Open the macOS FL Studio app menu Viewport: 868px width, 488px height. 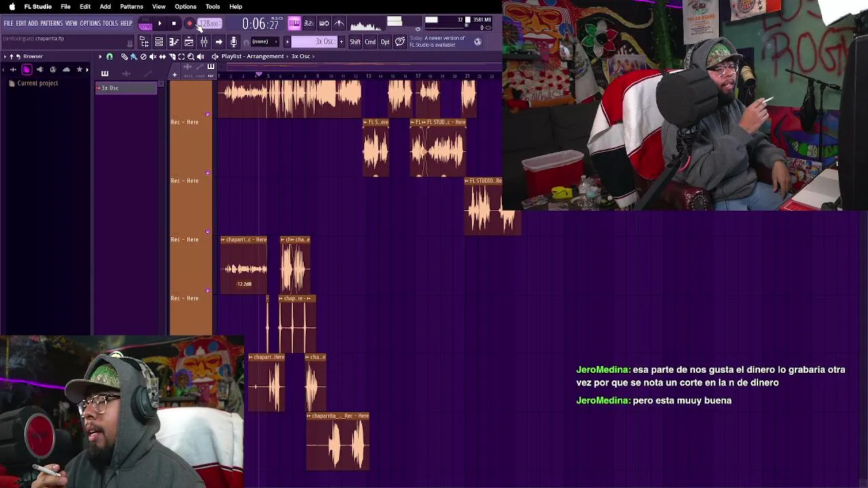click(38, 6)
